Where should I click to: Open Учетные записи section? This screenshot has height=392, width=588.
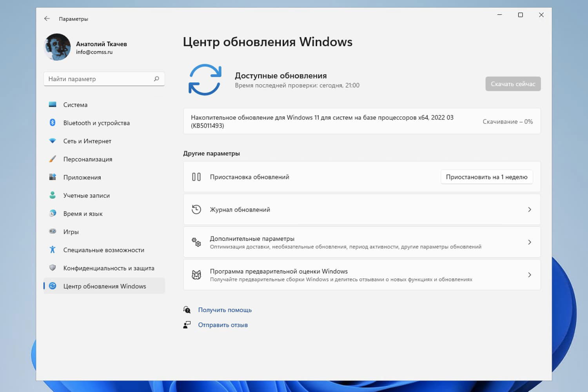point(104,195)
